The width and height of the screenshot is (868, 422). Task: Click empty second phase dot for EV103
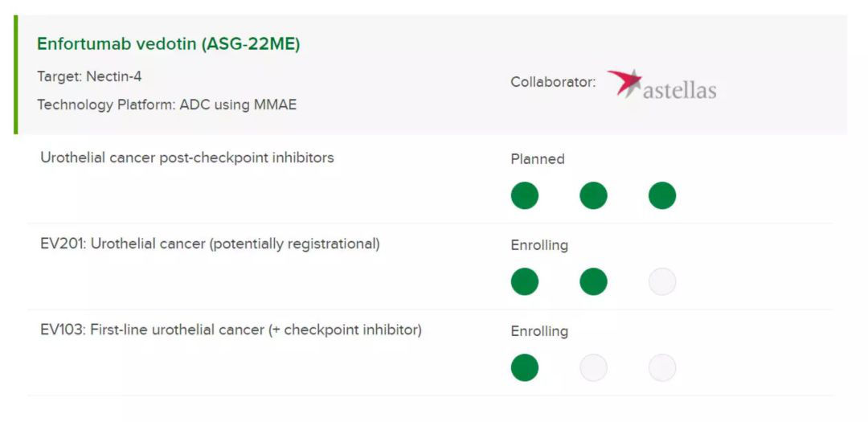pyautogui.click(x=593, y=367)
